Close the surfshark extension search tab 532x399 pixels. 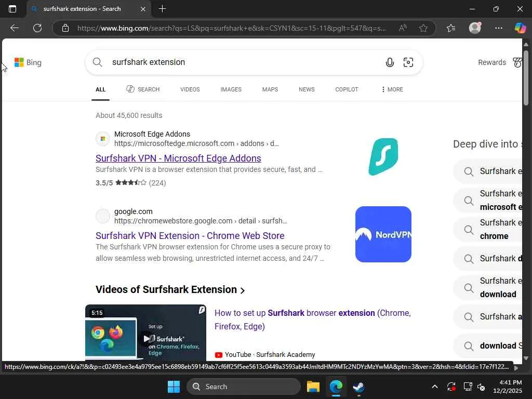click(143, 9)
